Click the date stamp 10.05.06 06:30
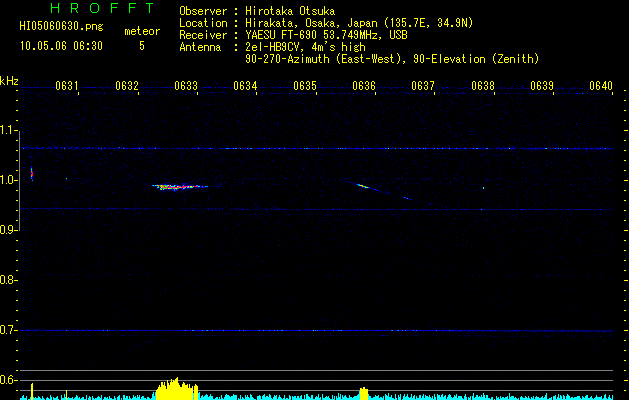This screenshot has width=629, height=400. coord(61,46)
